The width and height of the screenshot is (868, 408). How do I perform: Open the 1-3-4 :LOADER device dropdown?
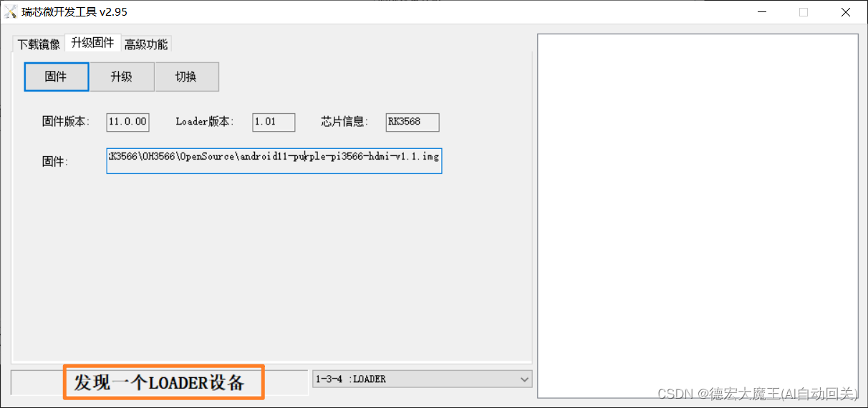pos(422,379)
